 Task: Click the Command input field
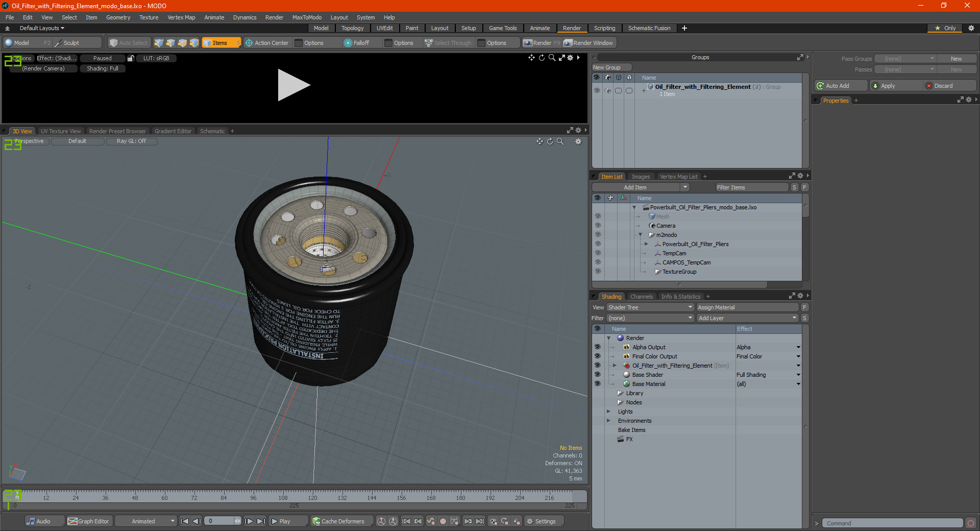[892, 523]
